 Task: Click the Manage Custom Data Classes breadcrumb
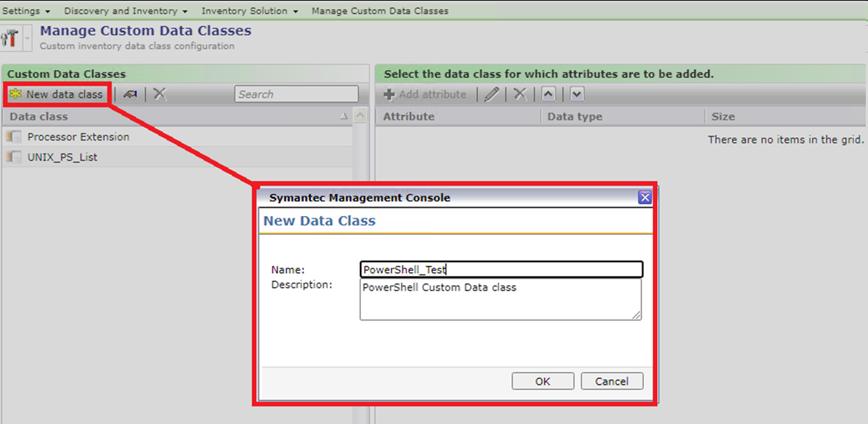click(380, 10)
